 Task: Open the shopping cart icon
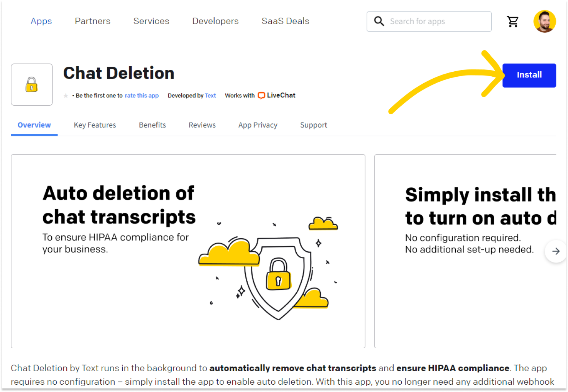tap(512, 22)
